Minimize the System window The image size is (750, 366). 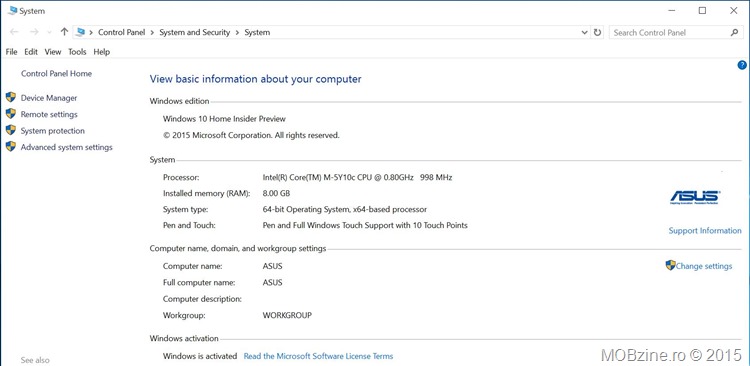(671, 11)
